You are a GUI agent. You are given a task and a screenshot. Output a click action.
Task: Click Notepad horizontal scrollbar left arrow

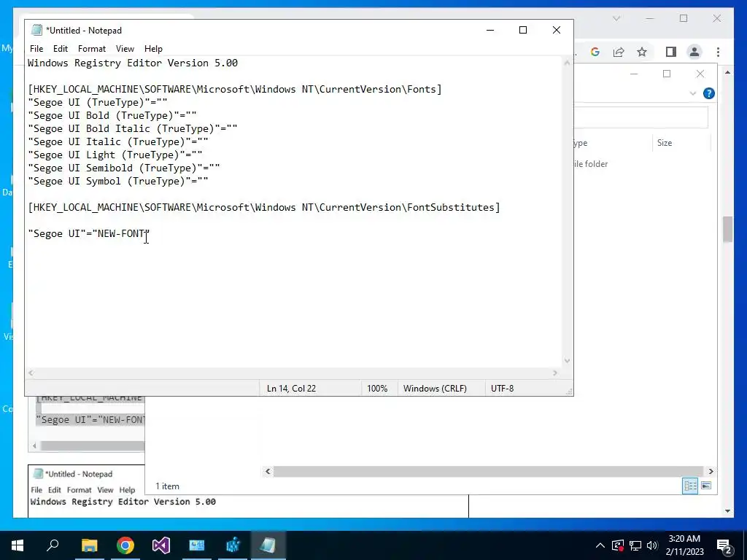(31, 373)
